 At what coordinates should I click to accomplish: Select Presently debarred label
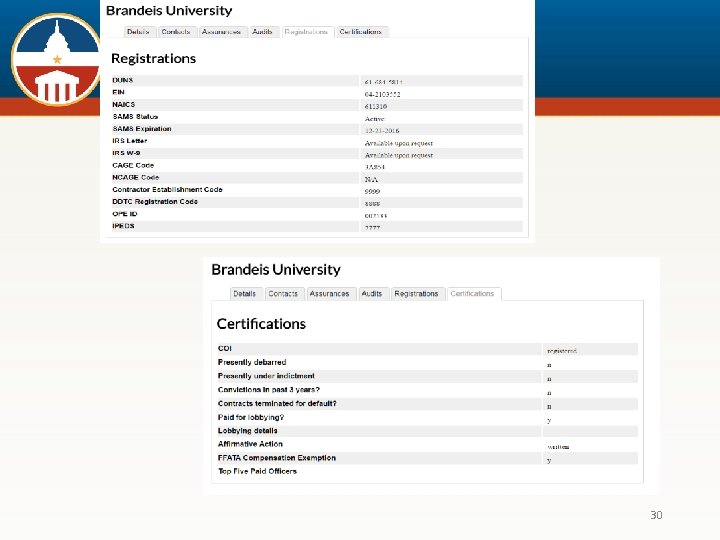click(x=252, y=362)
